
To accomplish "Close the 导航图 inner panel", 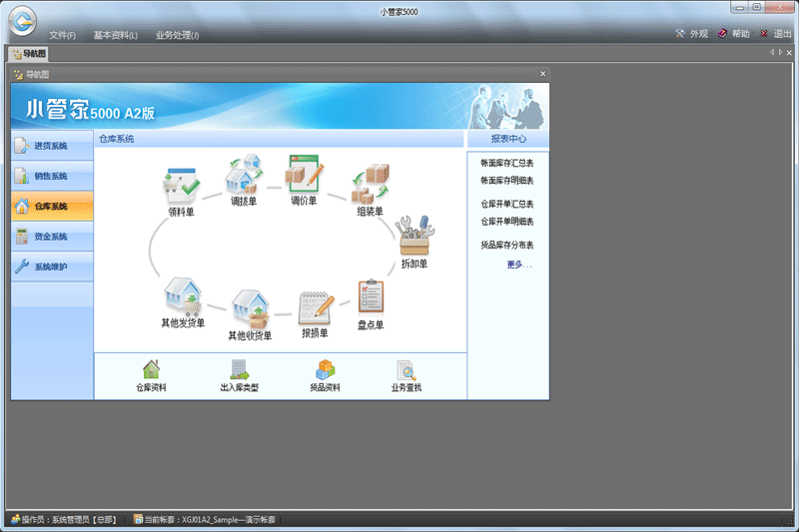I will point(542,74).
